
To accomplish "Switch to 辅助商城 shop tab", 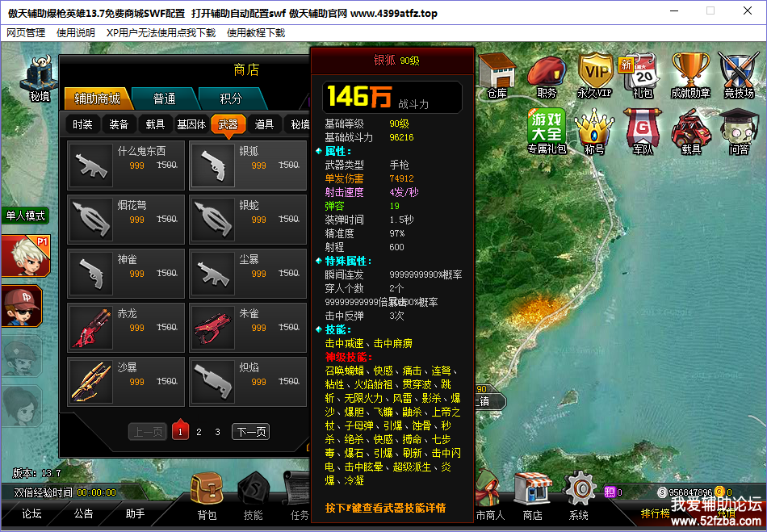I will pos(98,98).
